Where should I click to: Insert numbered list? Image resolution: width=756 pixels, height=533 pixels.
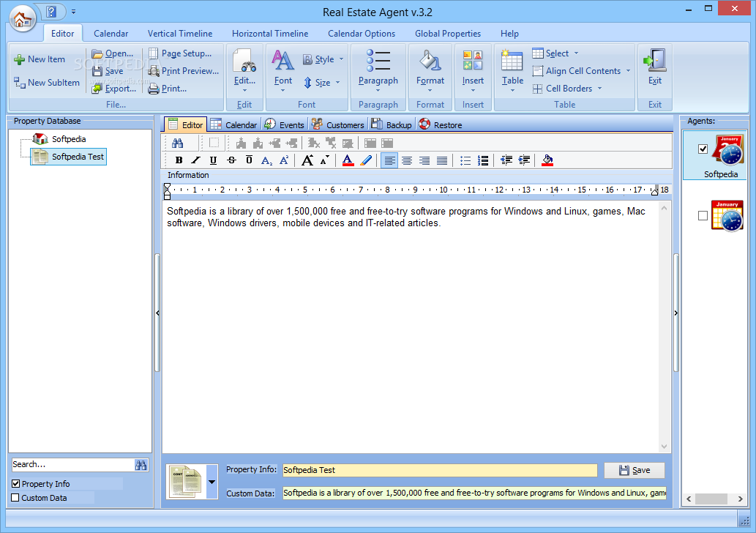click(x=482, y=160)
